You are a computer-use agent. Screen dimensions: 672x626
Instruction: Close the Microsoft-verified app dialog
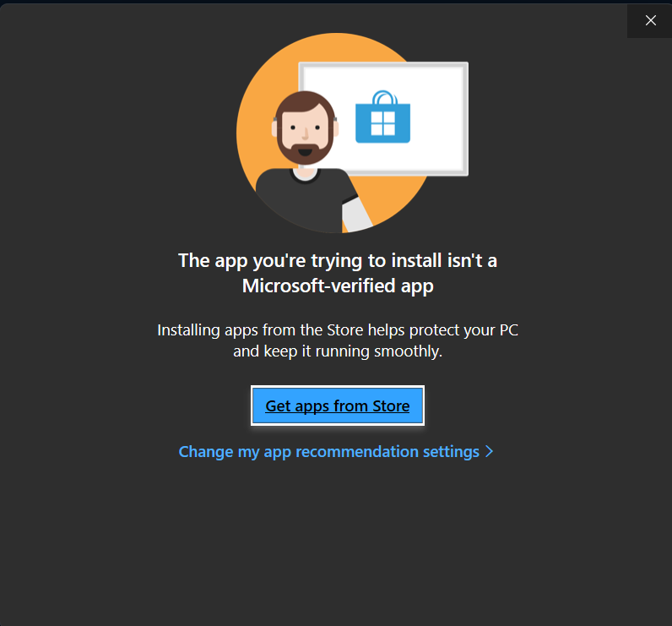click(x=650, y=20)
